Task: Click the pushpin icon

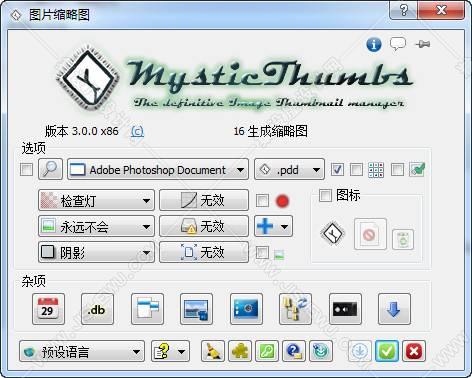Action: click(x=423, y=44)
